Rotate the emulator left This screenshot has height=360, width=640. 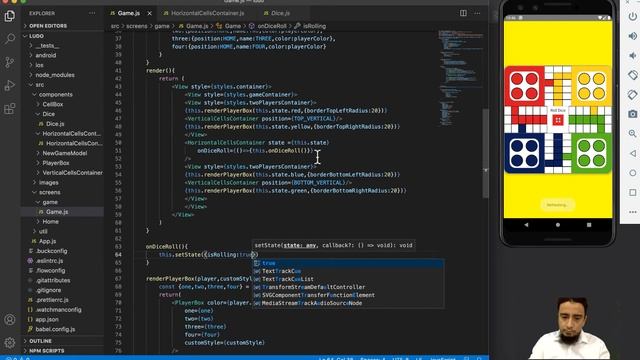coord(633,75)
